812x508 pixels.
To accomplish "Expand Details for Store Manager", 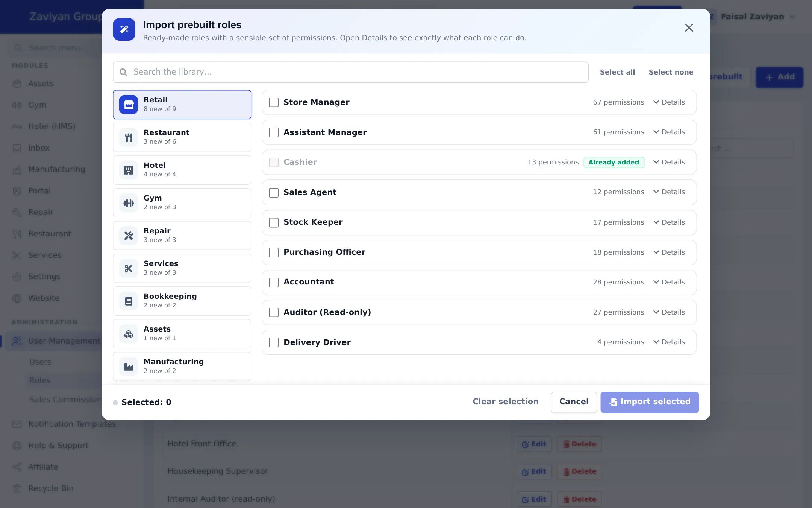I will coord(669,102).
